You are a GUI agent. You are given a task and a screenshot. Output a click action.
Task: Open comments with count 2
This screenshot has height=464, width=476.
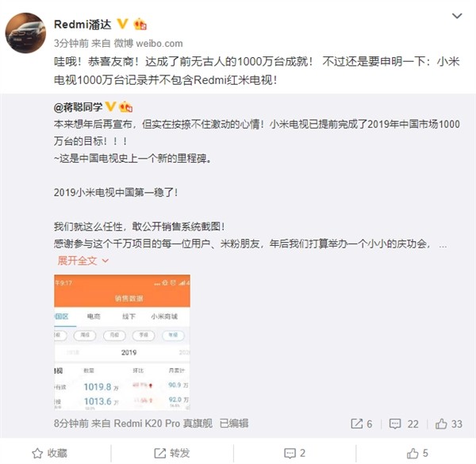pyautogui.click(x=294, y=453)
